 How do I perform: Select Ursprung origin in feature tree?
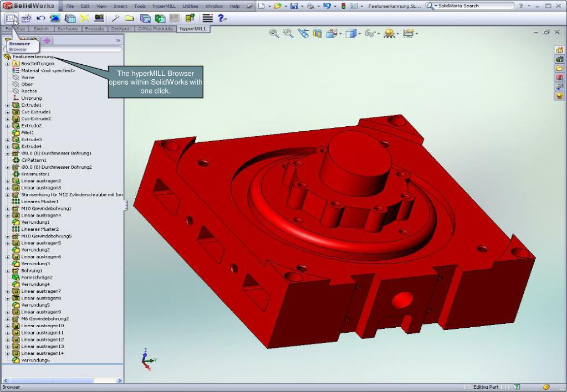(32, 98)
